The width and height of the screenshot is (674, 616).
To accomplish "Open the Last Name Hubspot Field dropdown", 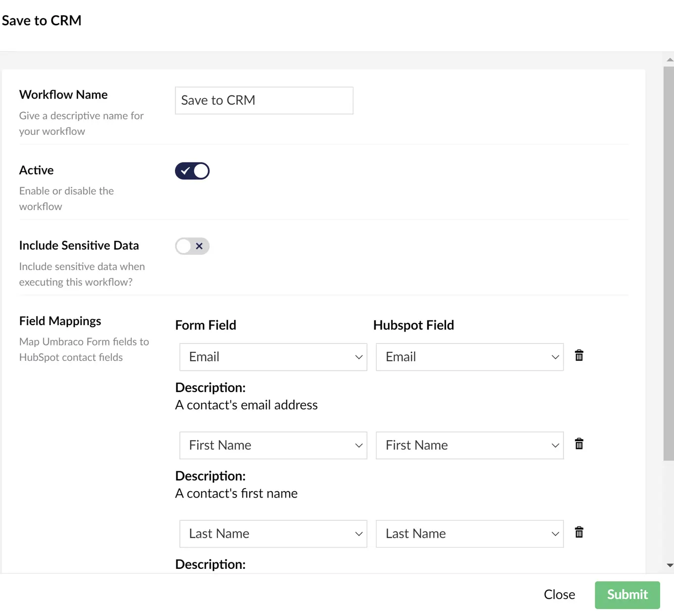I will coord(469,534).
